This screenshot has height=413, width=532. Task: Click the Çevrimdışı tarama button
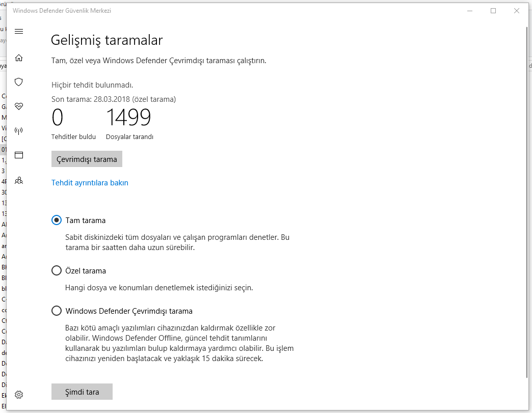click(x=87, y=159)
